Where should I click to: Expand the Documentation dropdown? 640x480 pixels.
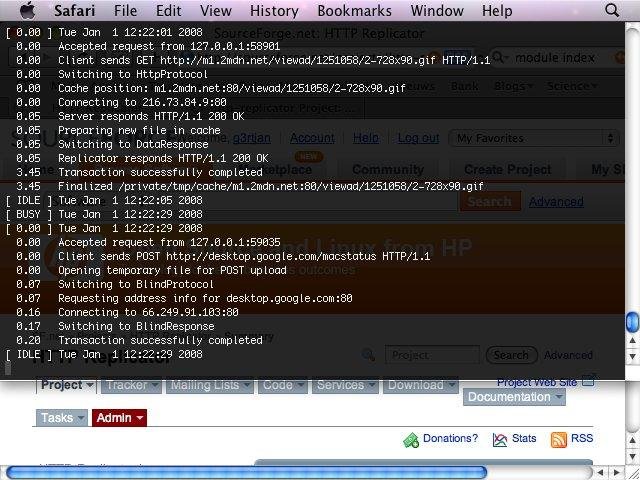[x=514, y=397]
